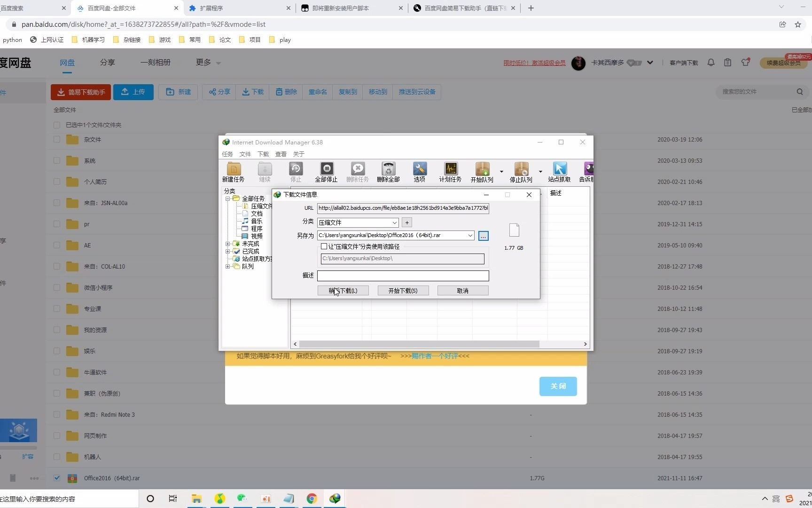Open the IDM 文件 menu

point(245,154)
